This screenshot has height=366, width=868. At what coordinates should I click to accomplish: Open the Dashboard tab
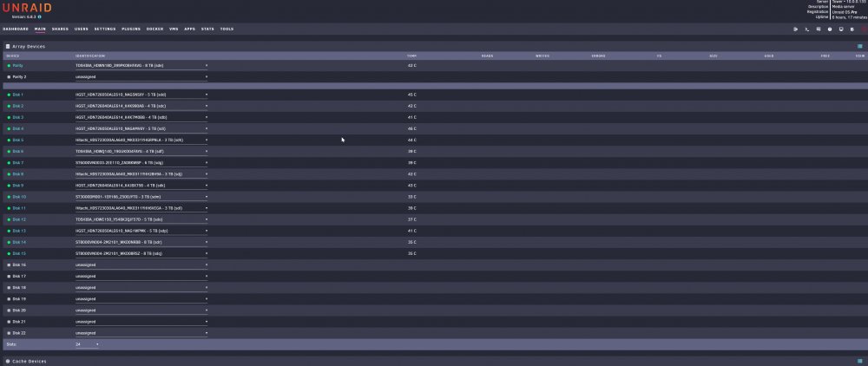[x=16, y=29]
